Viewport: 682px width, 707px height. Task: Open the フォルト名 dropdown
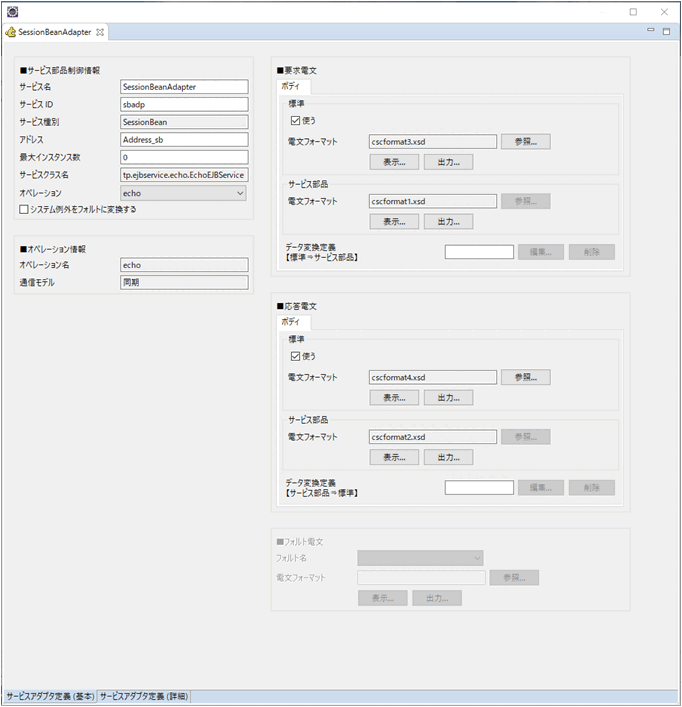point(421,558)
